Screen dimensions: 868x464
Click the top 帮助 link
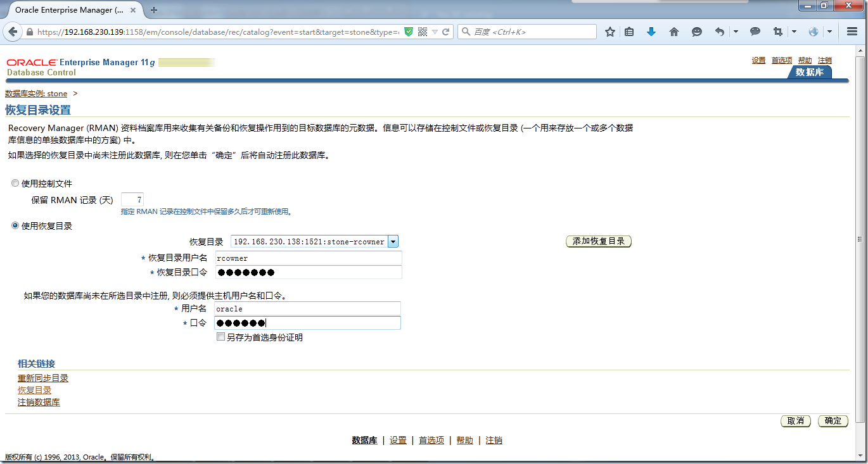coord(805,60)
